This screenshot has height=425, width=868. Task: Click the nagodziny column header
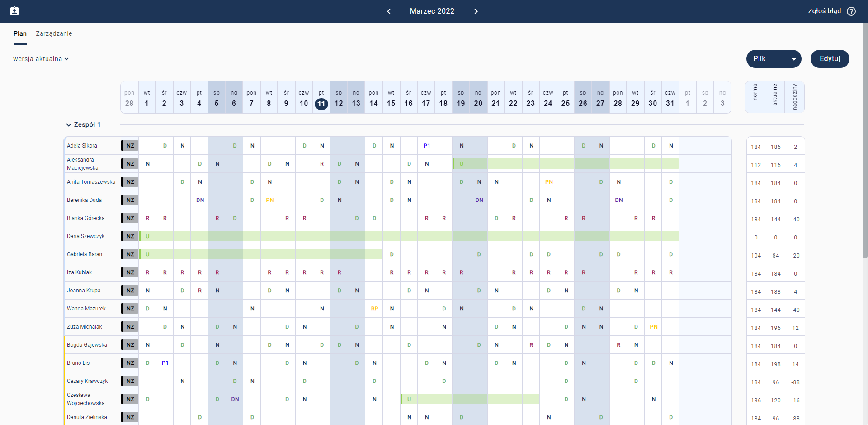pyautogui.click(x=796, y=97)
